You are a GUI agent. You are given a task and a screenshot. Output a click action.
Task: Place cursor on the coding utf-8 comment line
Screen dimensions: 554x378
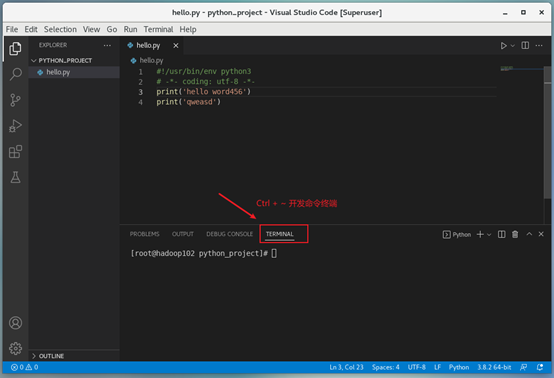click(205, 82)
